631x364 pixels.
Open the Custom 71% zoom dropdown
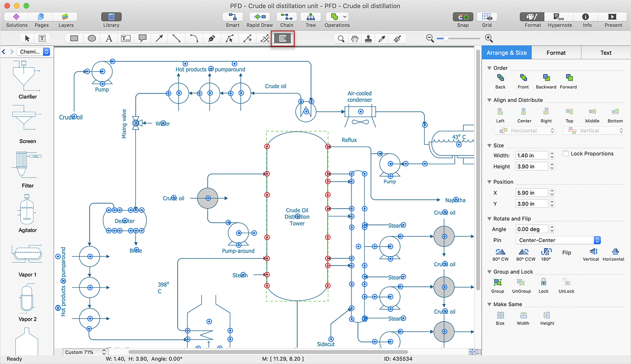click(86, 352)
